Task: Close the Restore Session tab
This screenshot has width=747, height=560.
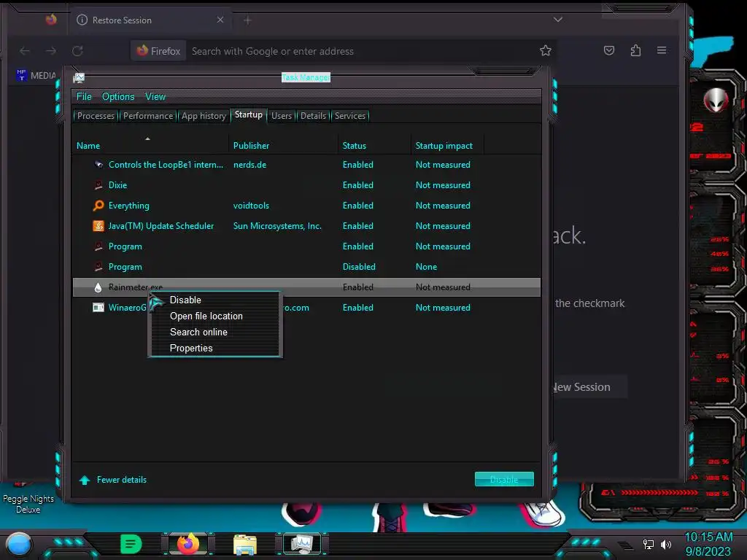Action: pyautogui.click(x=220, y=20)
